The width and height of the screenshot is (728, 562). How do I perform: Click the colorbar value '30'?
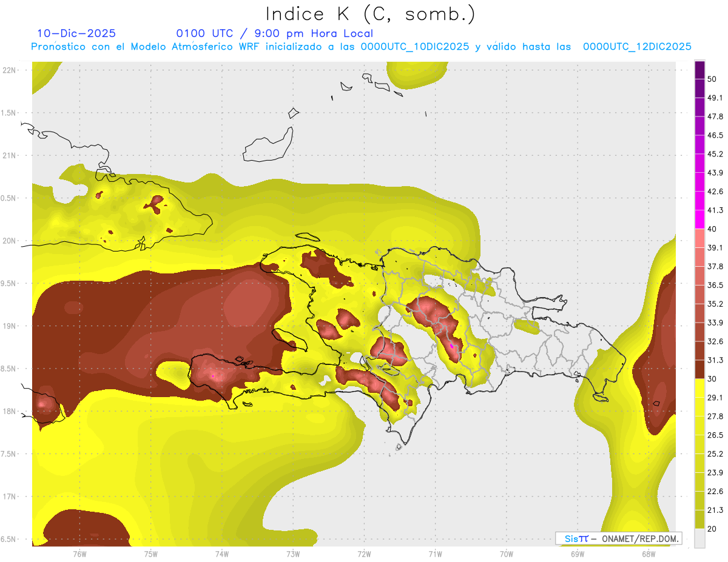(712, 379)
